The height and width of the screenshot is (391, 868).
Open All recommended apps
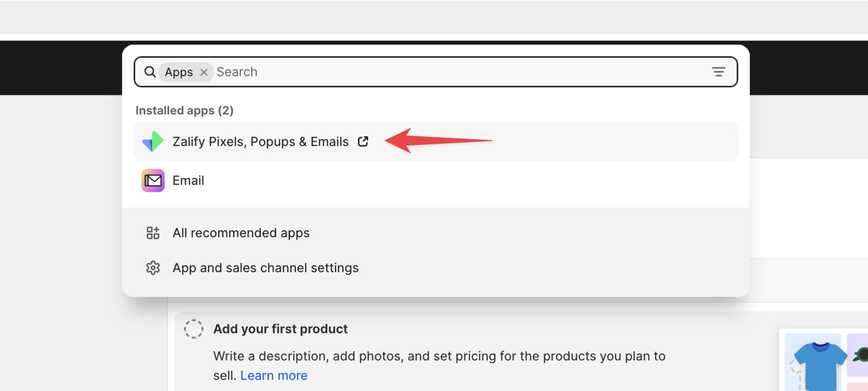click(x=241, y=233)
